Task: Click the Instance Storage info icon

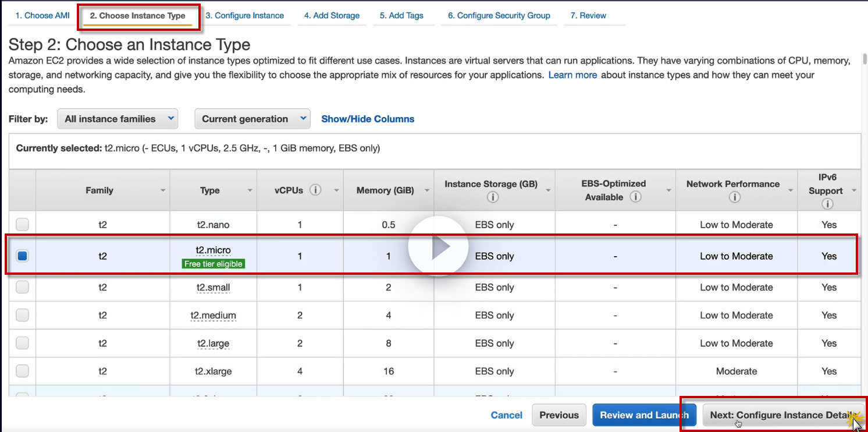Action: (x=493, y=197)
